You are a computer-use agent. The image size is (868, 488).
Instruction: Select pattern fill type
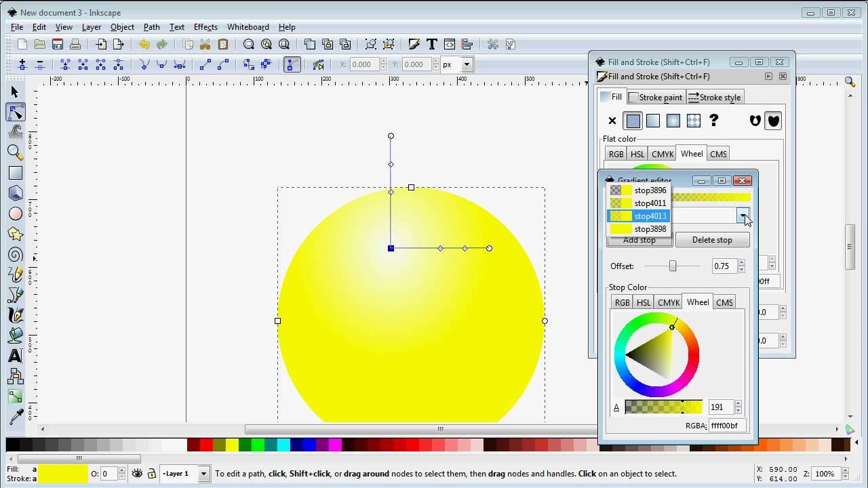pos(694,121)
